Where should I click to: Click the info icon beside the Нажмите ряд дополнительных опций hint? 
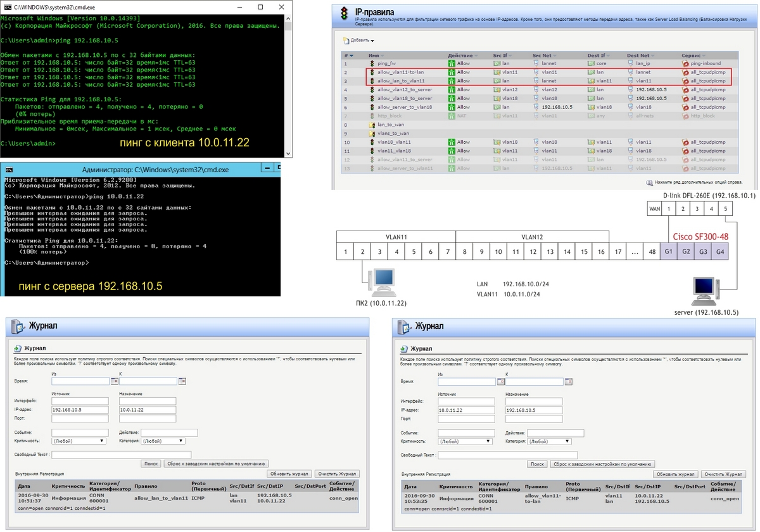(649, 182)
